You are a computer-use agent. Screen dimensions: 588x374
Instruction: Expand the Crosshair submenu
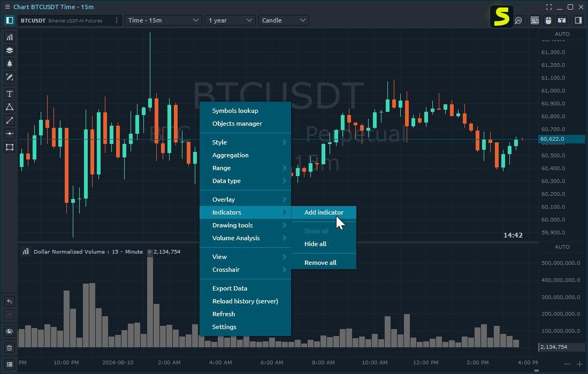(x=245, y=269)
